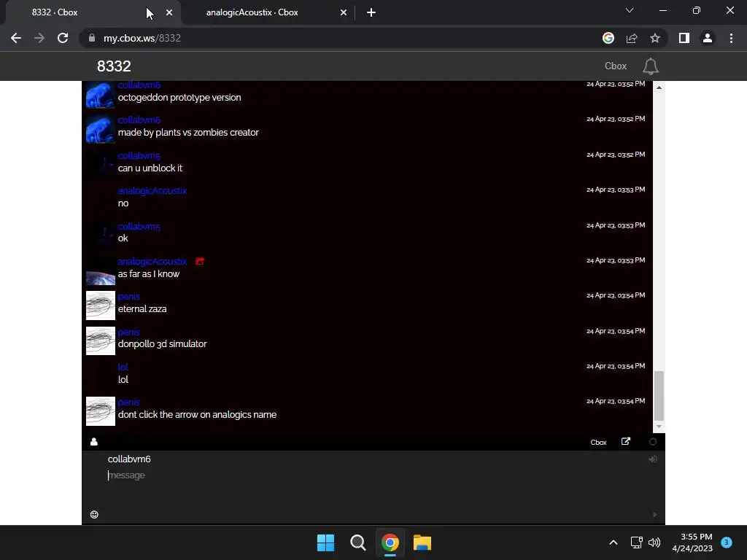Click avatar beside 'as far as I know'
Screen dimensions: 747x560
(x=101, y=270)
